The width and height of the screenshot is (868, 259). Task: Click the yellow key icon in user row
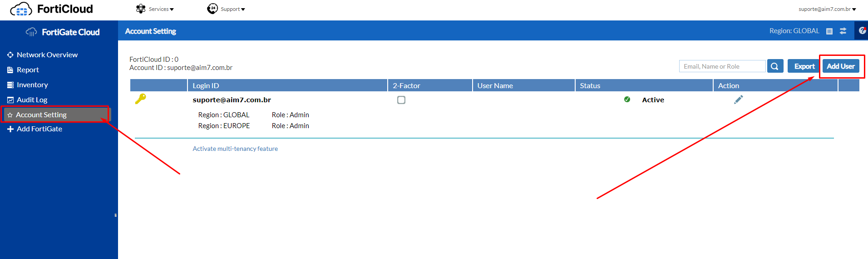click(140, 99)
